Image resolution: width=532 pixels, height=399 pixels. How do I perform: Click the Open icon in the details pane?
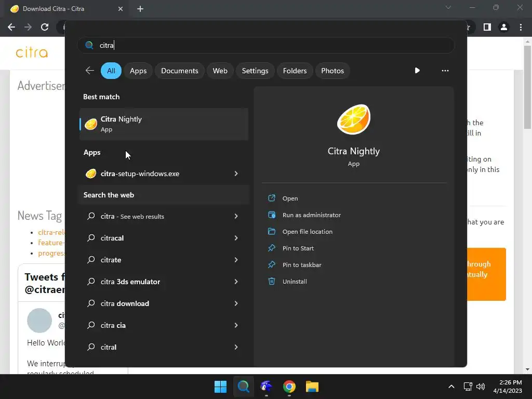[x=272, y=198]
